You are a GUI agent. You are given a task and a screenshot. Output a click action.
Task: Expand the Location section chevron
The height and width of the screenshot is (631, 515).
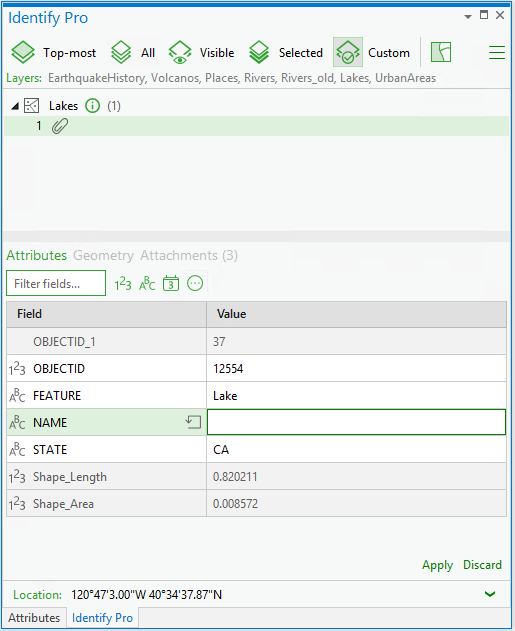point(490,594)
